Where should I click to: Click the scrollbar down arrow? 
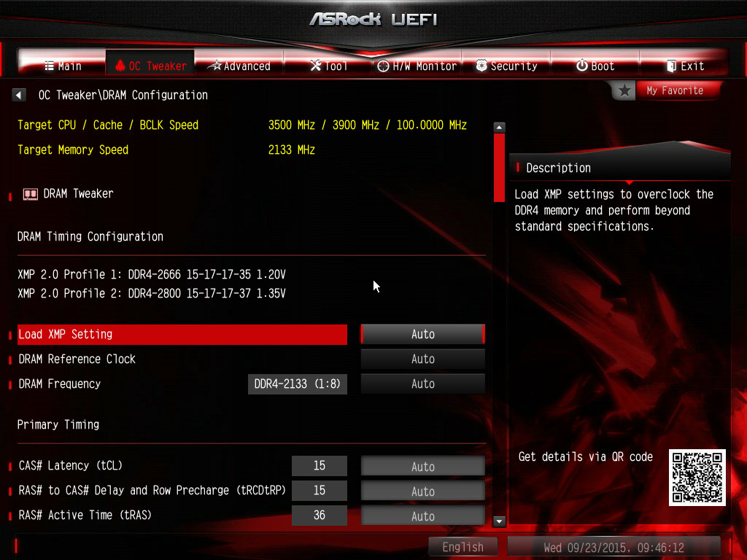pos(500,521)
